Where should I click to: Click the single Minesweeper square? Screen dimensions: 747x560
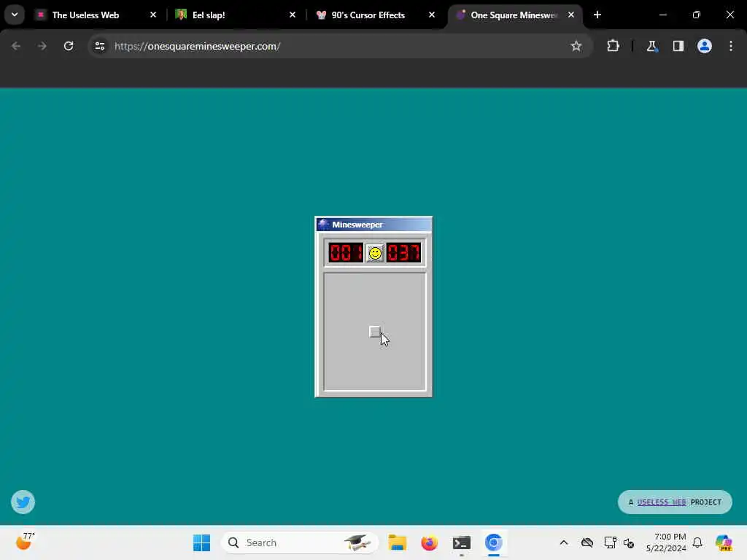point(375,332)
